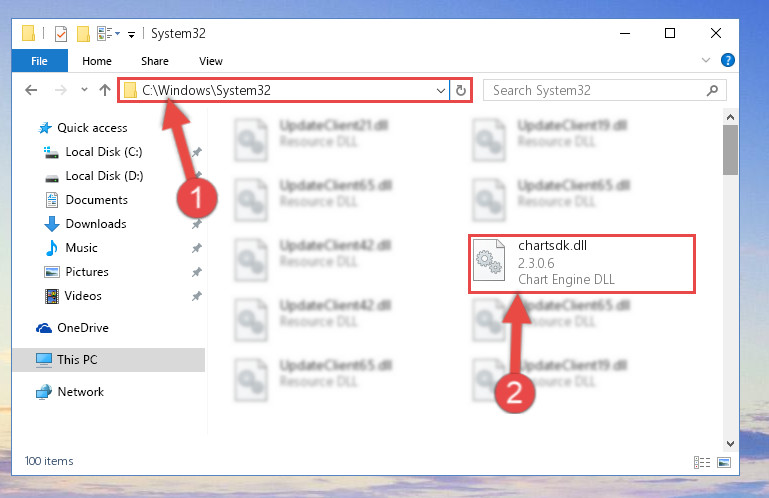Click the search magnifier icon

pyautogui.click(x=712, y=90)
